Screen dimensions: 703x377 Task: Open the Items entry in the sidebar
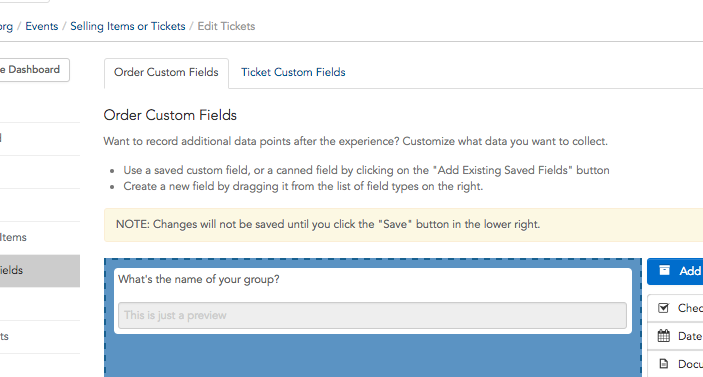[13, 238]
